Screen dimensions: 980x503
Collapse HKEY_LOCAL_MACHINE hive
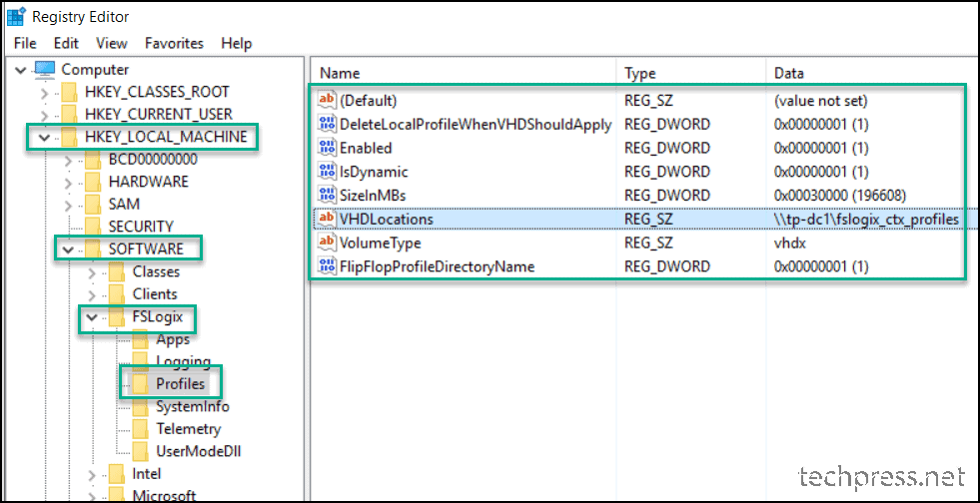click(x=44, y=138)
